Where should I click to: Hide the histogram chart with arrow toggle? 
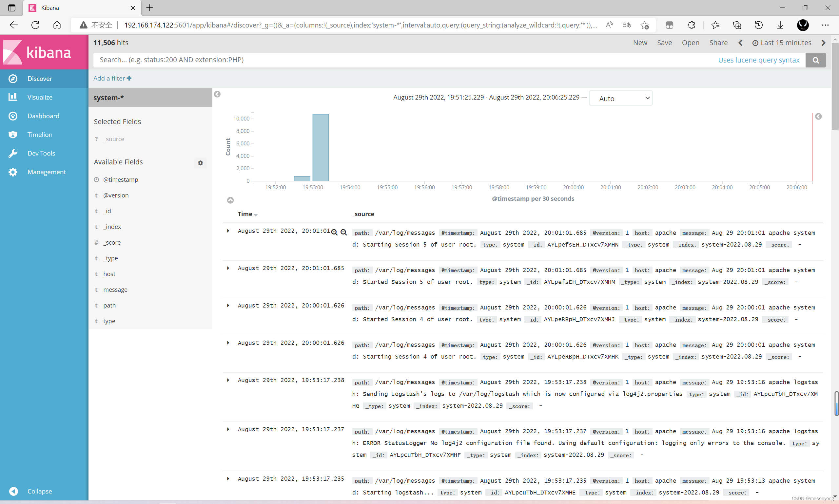tap(230, 200)
